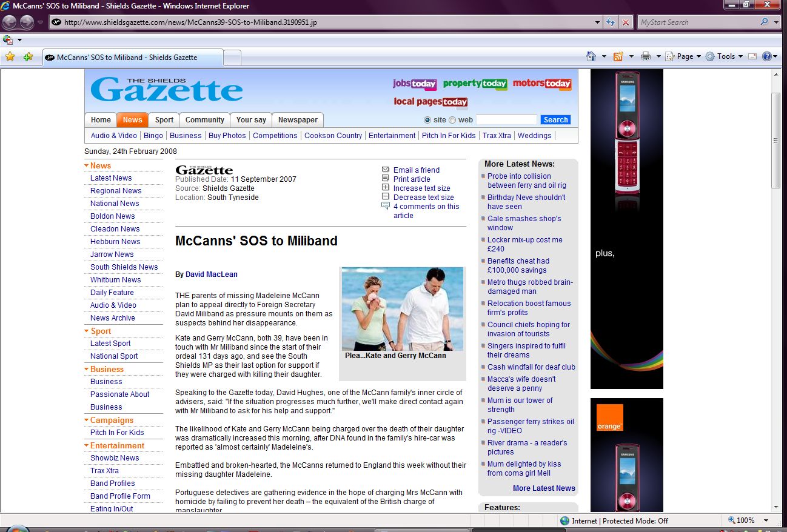Click the browser Back arrow button
Viewport: 787px width, 532px height.
[x=10, y=22]
